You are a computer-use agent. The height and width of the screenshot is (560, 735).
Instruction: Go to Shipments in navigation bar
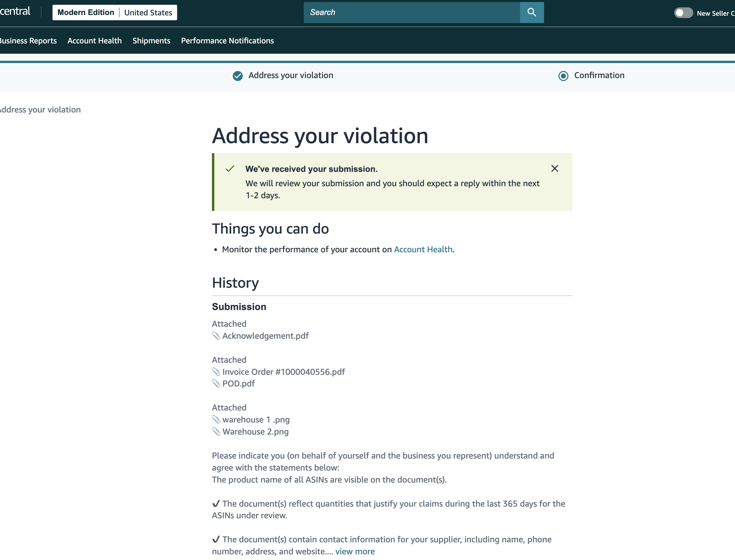[151, 41]
